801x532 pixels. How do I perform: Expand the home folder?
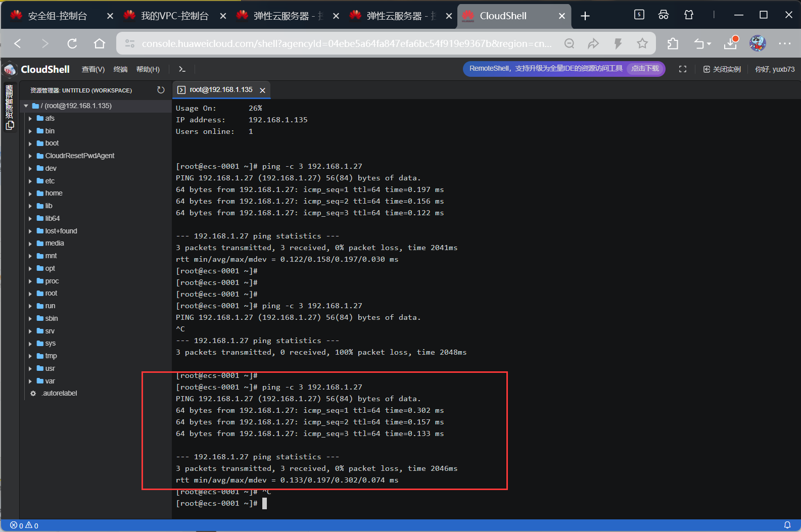pos(30,194)
